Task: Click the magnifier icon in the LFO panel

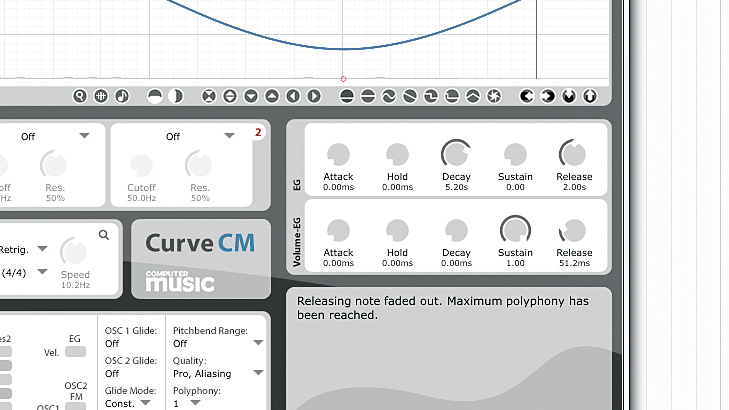Action: click(104, 235)
